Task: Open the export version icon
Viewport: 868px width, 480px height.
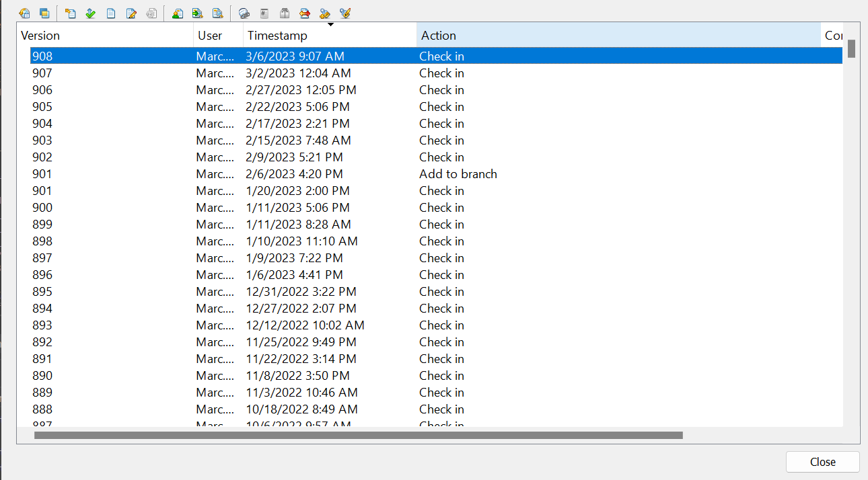Action: (198, 13)
